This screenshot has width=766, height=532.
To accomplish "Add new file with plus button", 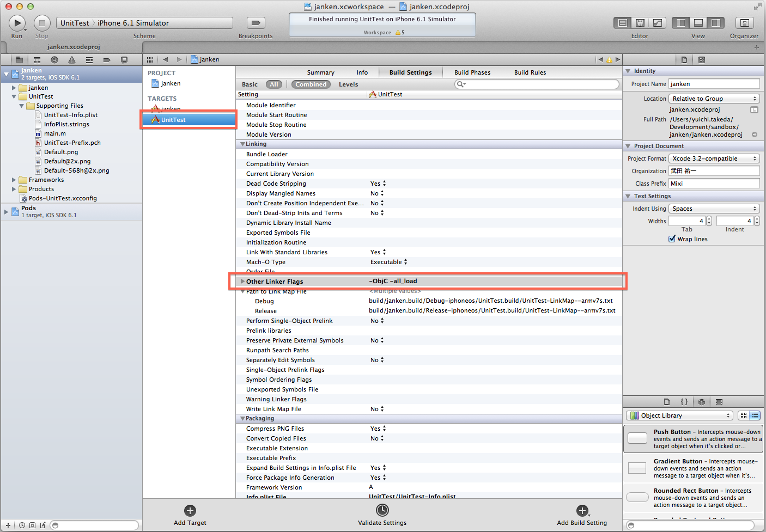I will coord(8,525).
